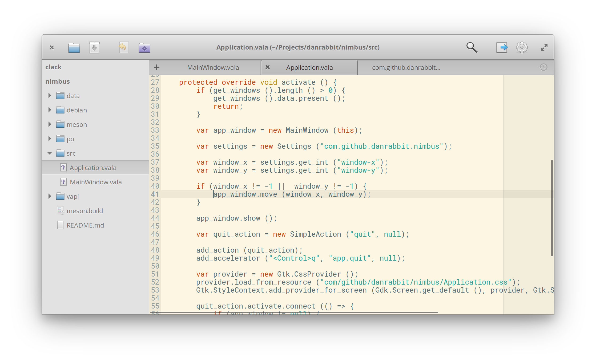Open the project templates folder icon
The width and height of the screenshot is (596, 364).
click(x=144, y=48)
